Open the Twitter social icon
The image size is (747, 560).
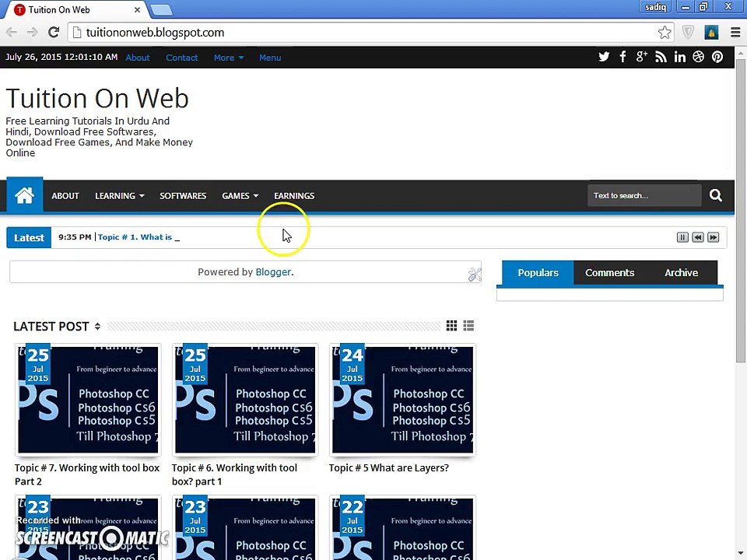[604, 57]
